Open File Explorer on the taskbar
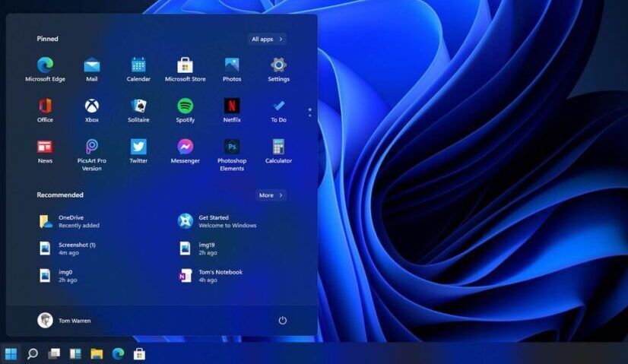Image resolution: width=628 pixels, height=364 pixels. (97, 354)
